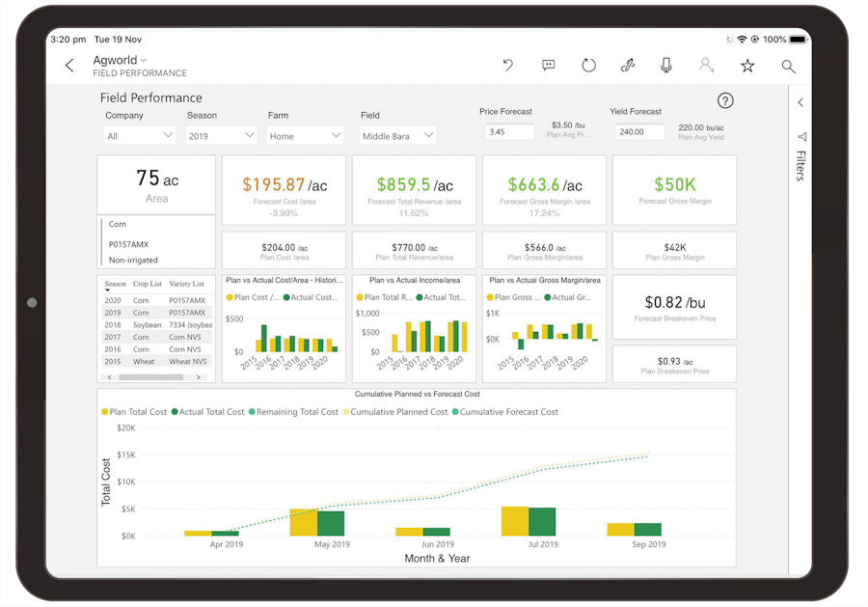Sort table by Season column header
868x607 pixels.
pyautogui.click(x=115, y=285)
